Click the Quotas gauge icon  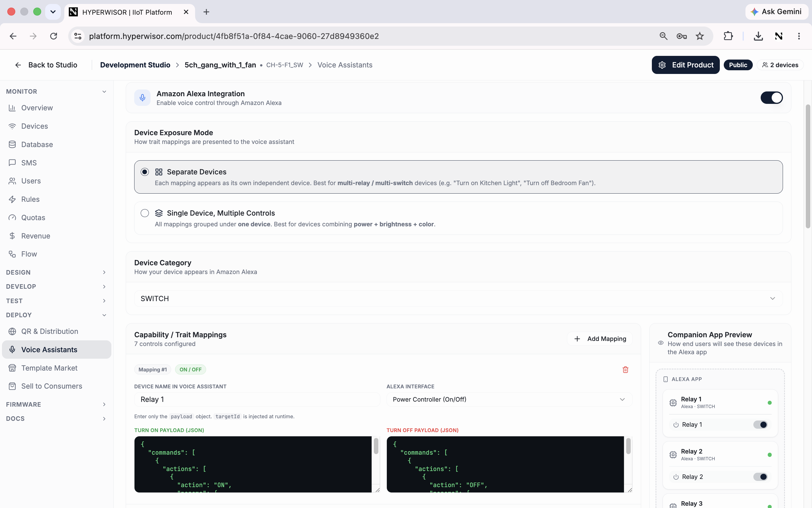12,218
